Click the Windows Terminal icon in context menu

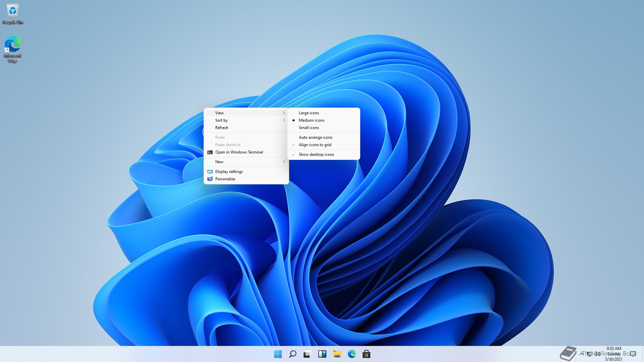click(210, 152)
